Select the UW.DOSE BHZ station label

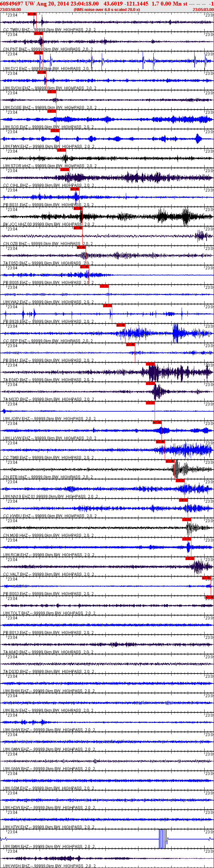click(x=50, y=108)
